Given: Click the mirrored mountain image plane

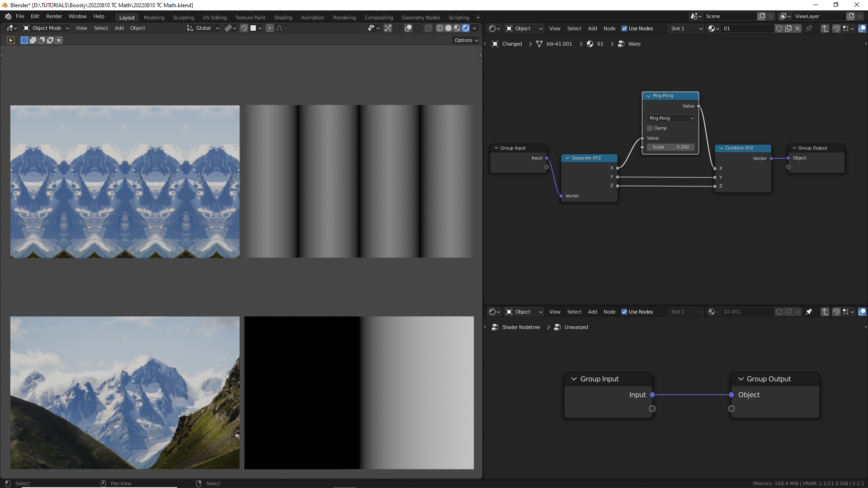Looking at the screenshot, I should pyautogui.click(x=125, y=182).
